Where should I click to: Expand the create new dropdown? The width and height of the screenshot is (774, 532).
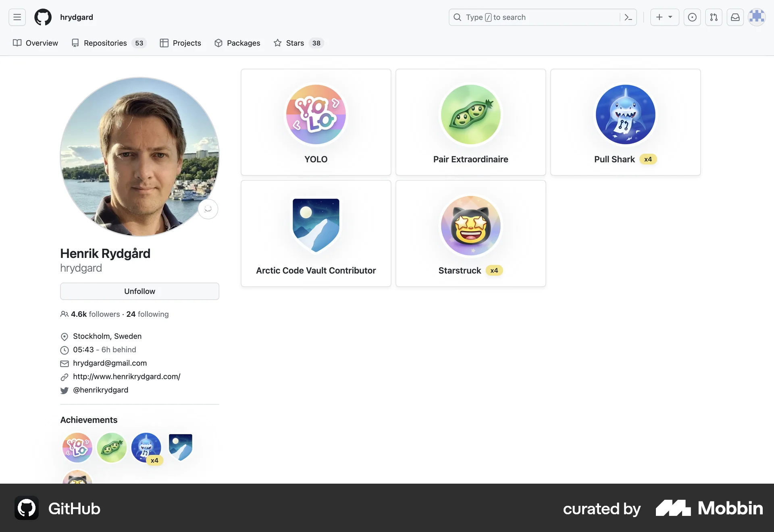tap(664, 17)
